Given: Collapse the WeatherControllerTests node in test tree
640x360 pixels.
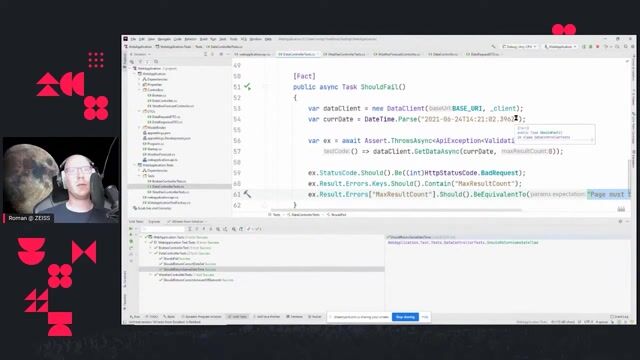Looking at the screenshot, I should point(151,275).
